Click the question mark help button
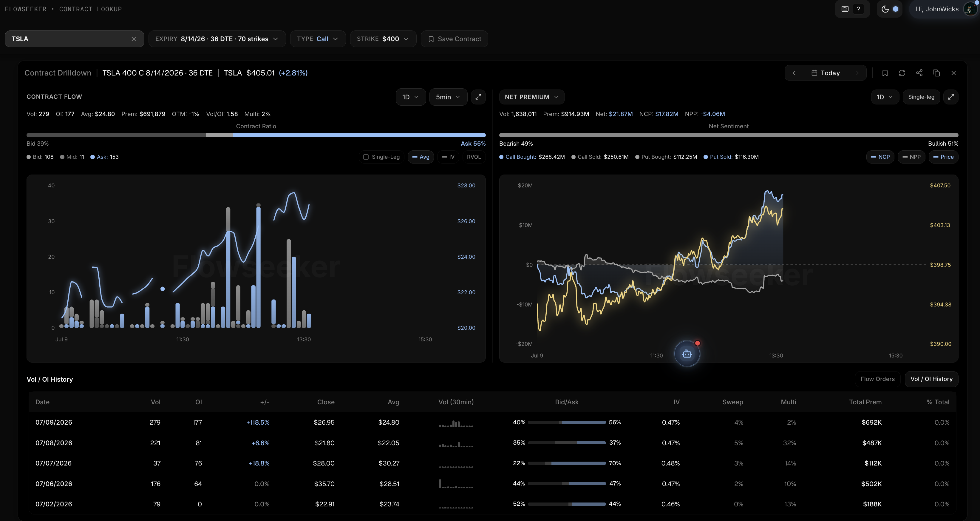 pos(858,9)
